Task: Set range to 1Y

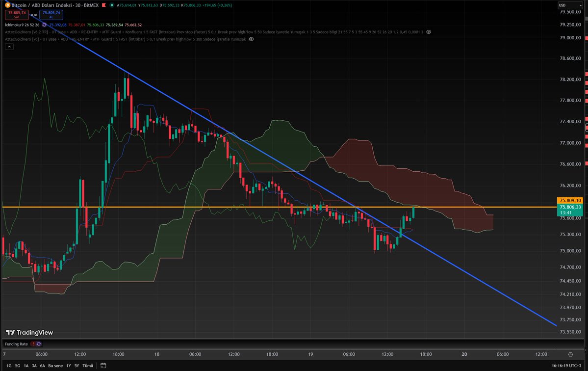Action: (69, 366)
